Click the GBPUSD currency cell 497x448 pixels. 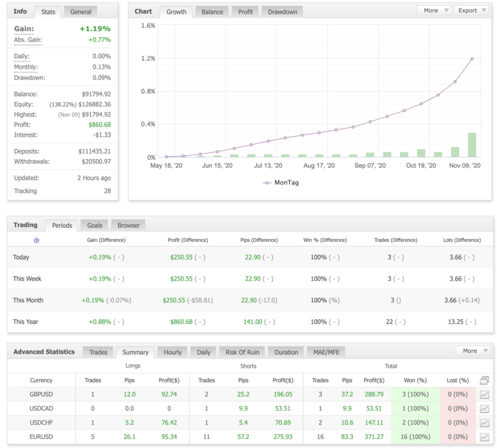41,394
